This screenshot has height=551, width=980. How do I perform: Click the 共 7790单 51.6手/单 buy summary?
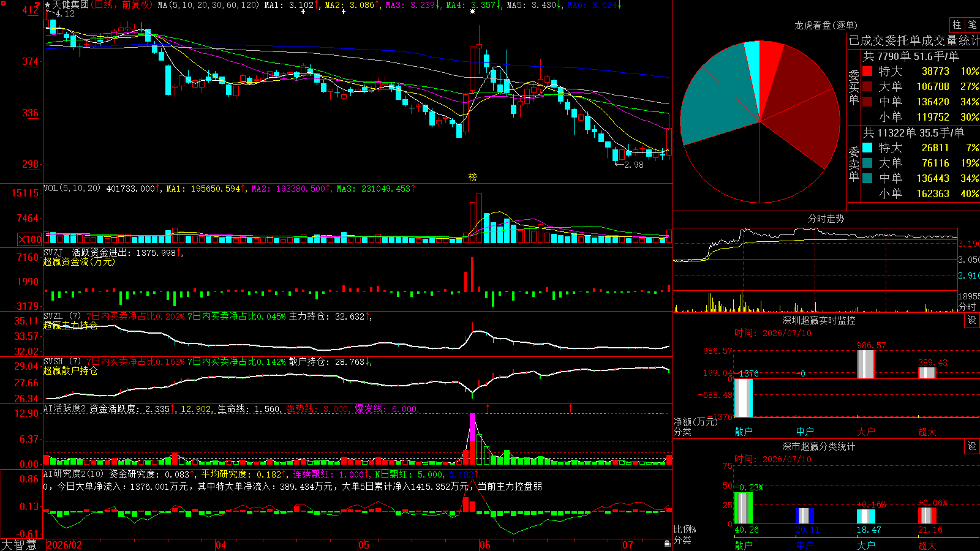tap(911, 56)
